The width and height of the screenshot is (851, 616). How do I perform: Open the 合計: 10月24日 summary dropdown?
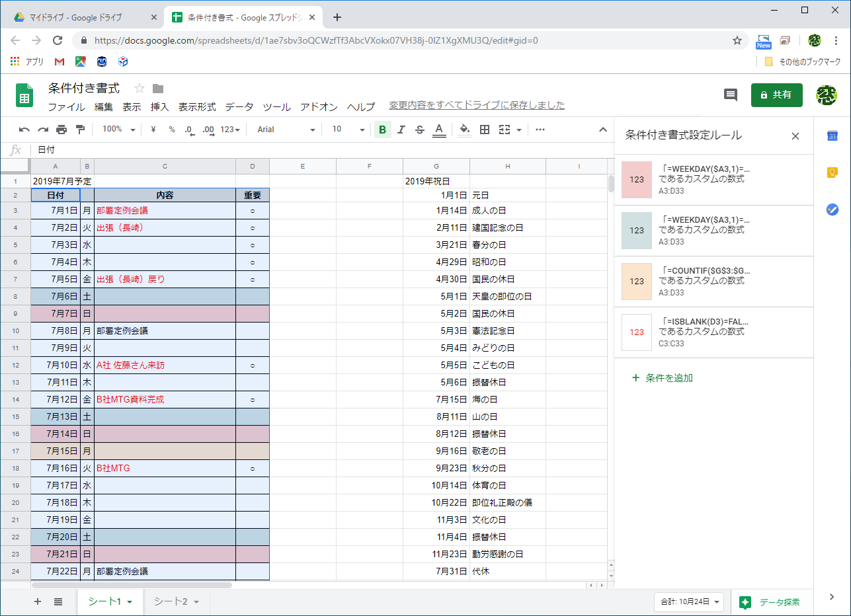pyautogui.click(x=688, y=602)
